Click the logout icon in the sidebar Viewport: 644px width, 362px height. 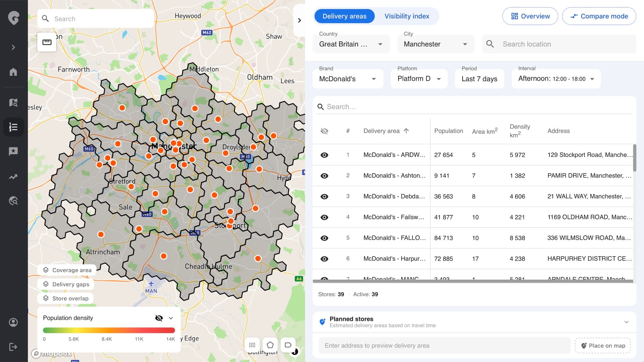point(13,347)
